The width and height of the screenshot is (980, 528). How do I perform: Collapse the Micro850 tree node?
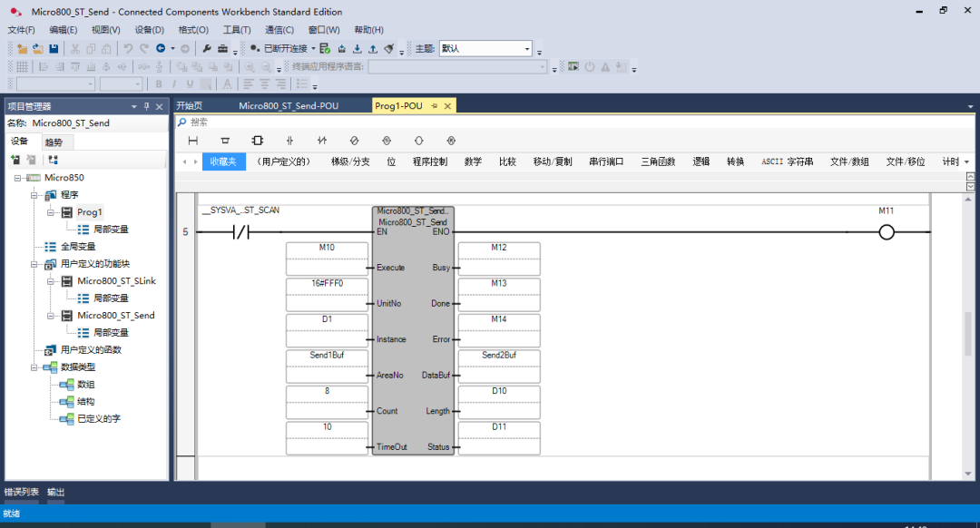click(x=18, y=178)
